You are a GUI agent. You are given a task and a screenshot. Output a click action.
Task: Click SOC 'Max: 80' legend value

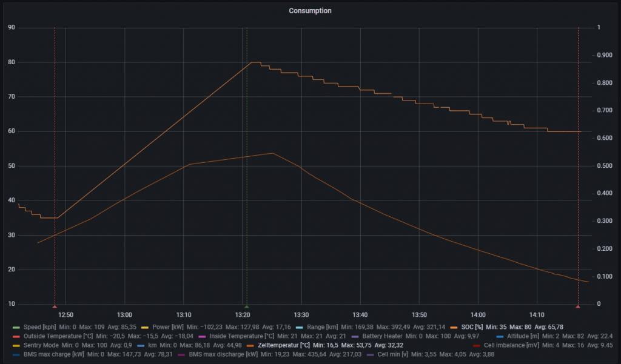point(520,327)
